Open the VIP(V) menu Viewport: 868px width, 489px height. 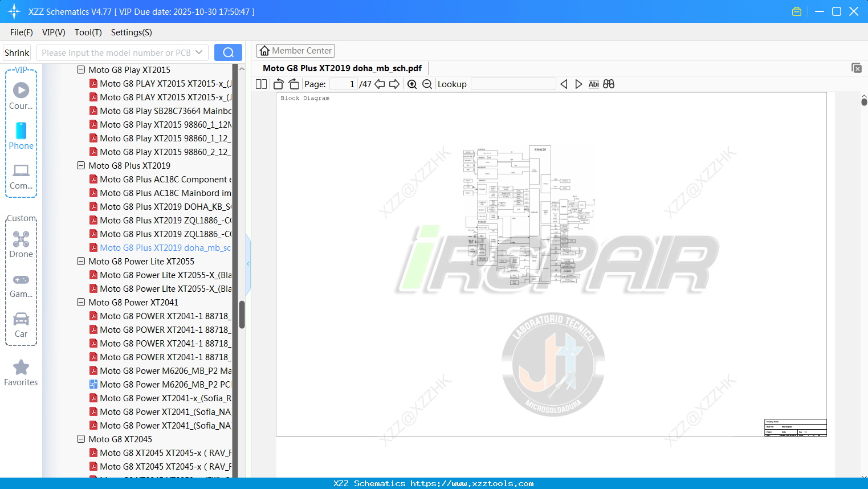[54, 32]
